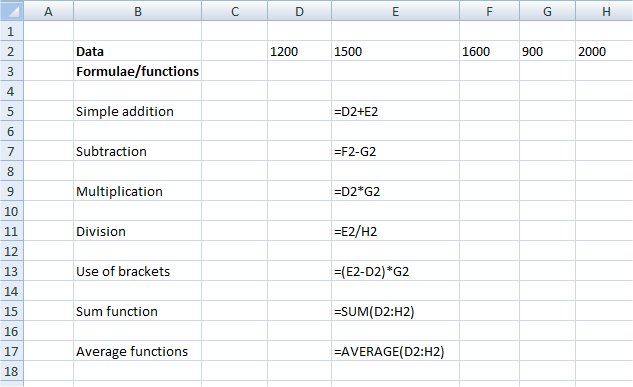Click the 'Average functions' label cell

(138, 351)
